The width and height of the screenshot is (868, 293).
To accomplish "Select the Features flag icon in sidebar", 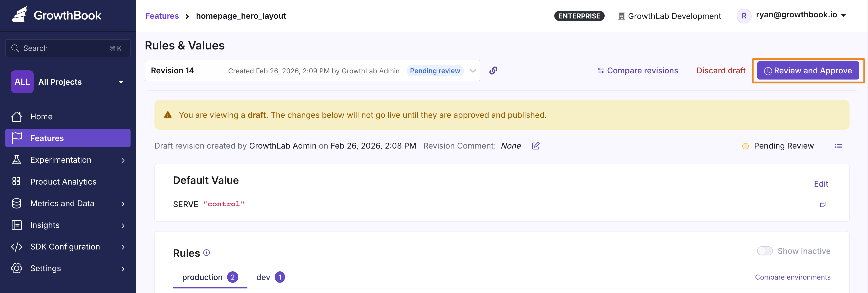I will tap(16, 138).
